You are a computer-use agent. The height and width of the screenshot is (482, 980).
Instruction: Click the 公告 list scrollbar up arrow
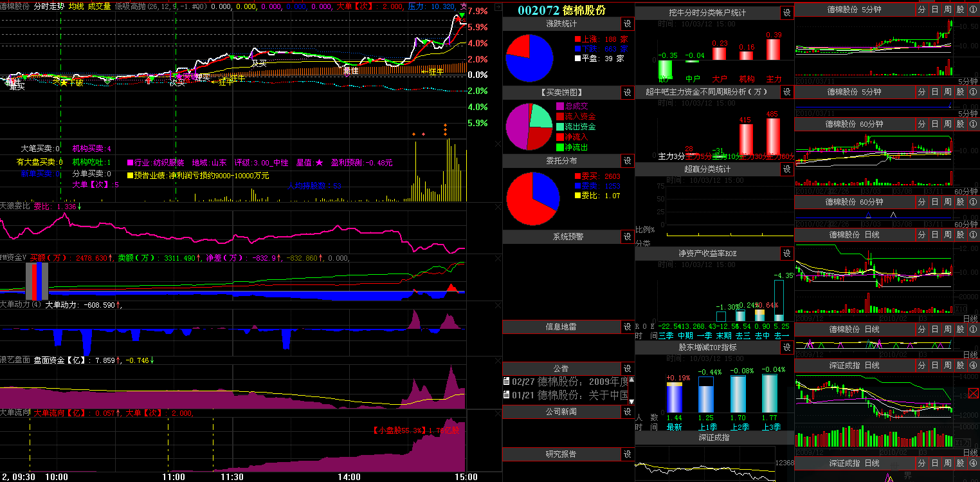[631, 380]
